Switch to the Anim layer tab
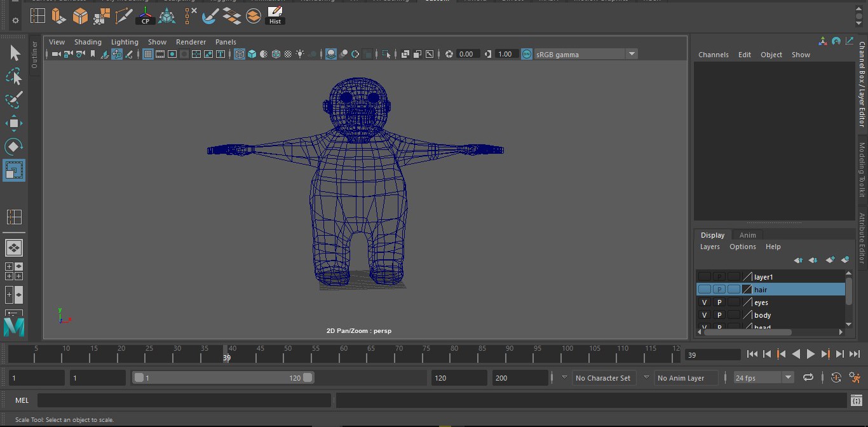This screenshot has height=427, width=868. [x=747, y=235]
